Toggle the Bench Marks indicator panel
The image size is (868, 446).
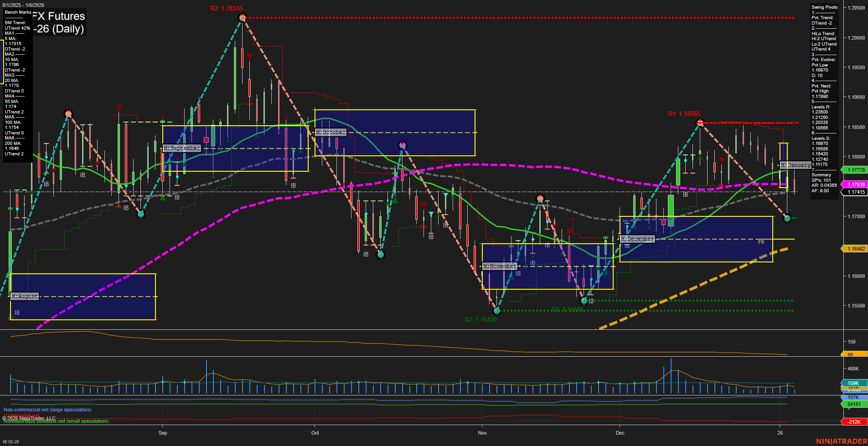pyautogui.click(x=17, y=12)
